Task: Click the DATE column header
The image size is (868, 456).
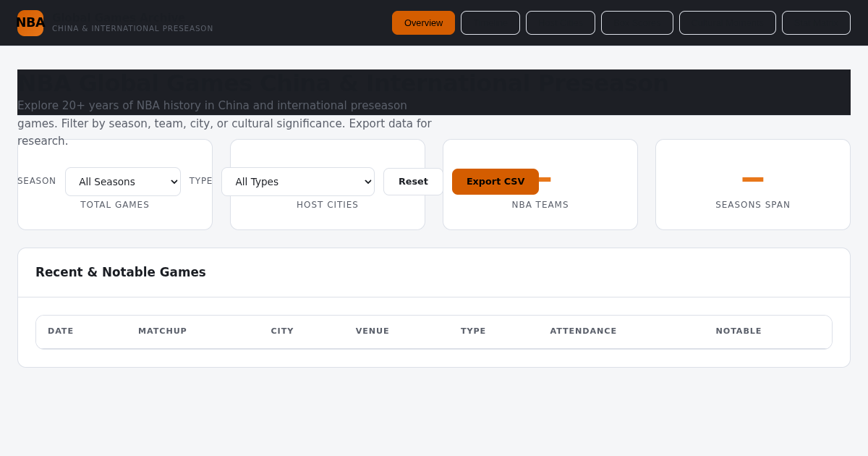Action: [61, 332]
